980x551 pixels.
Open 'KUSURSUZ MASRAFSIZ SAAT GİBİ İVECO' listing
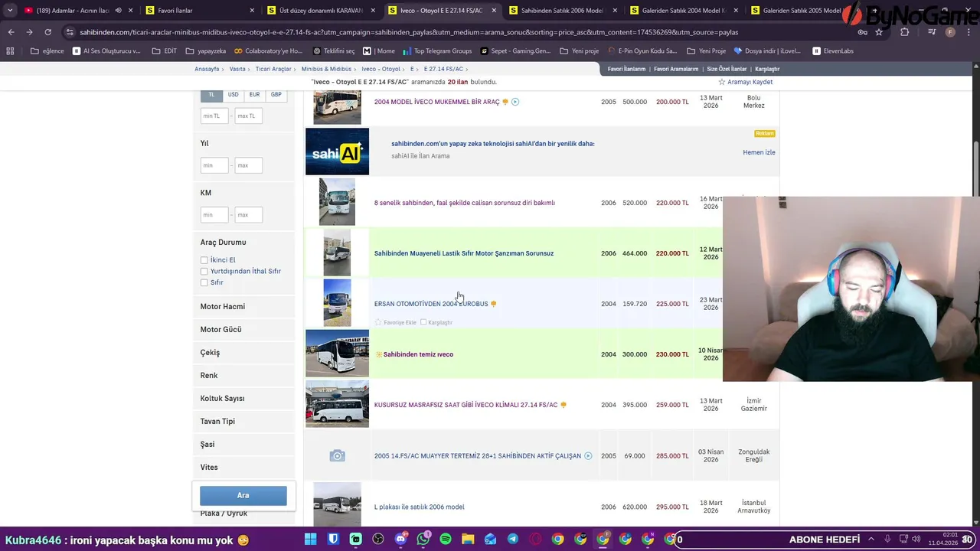(x=465, y=405)
